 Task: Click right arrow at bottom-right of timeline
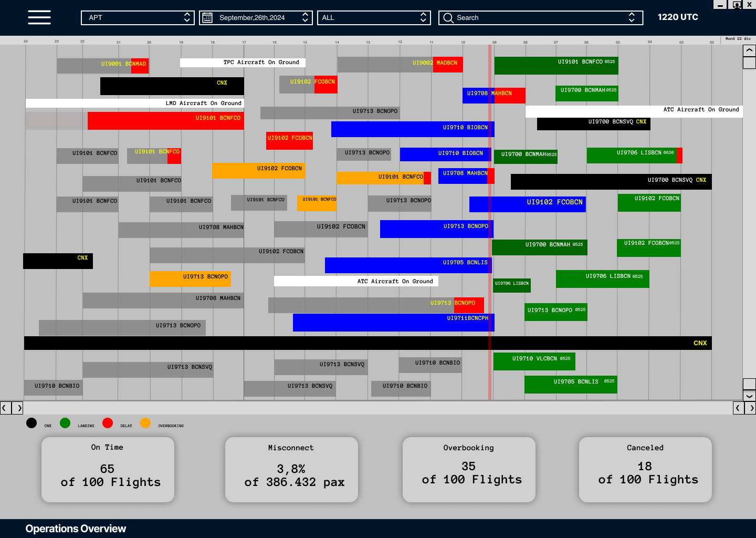tap(751, 408)
